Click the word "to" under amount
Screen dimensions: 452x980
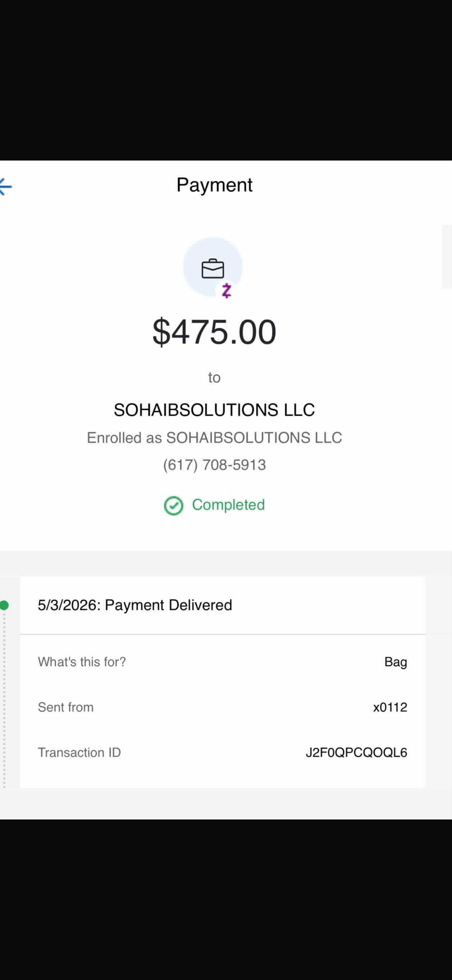214,378
